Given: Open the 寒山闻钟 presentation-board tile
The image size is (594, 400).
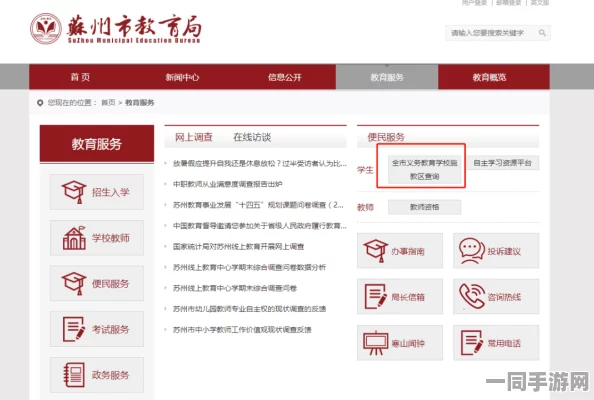Looking at the screenshot, I should (400, 343).
